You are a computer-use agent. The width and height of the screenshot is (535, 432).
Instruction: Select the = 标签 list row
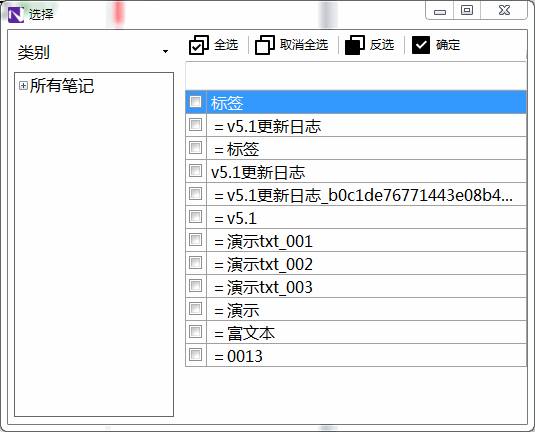(366, 148)
